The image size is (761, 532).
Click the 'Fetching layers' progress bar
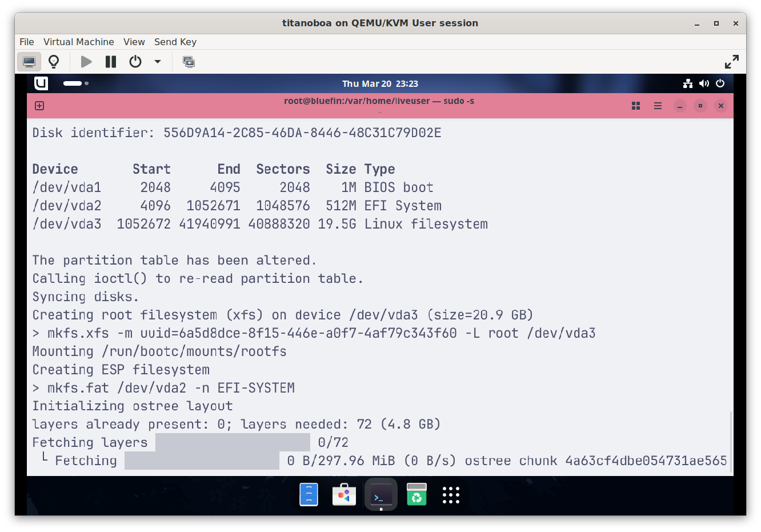pyautogui.click(x=233, y=443)
